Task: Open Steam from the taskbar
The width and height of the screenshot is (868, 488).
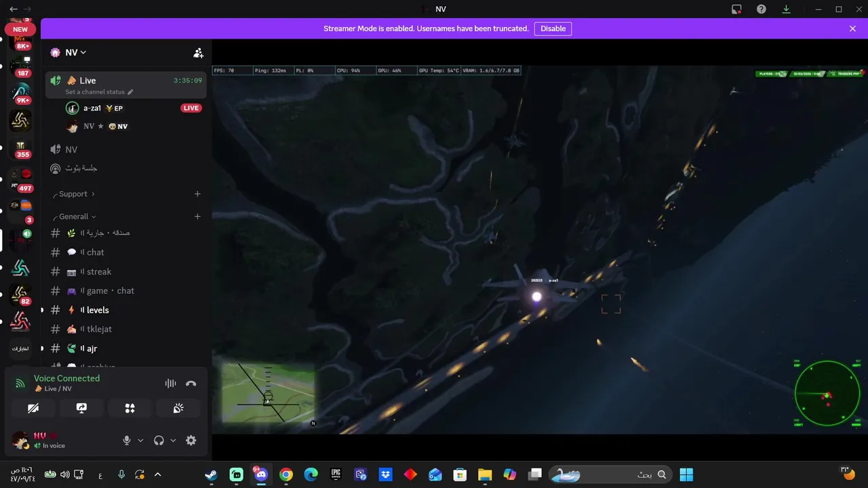Action: click(212, 474)
